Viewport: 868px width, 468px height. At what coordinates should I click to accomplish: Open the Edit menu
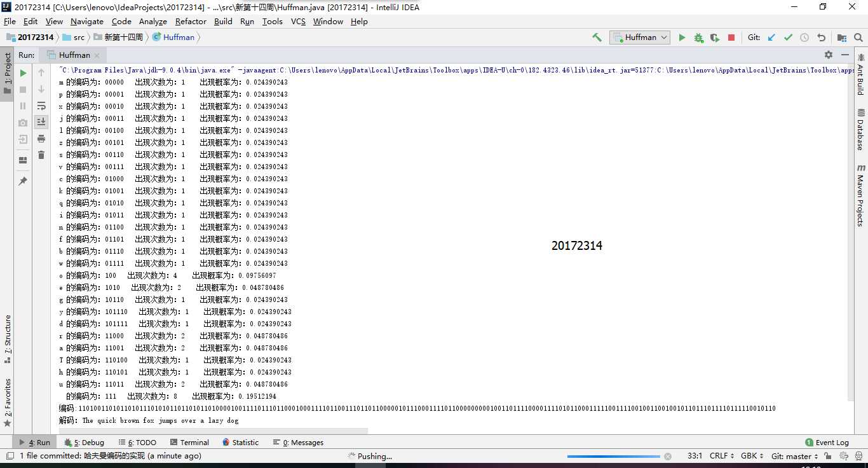click(x=31, y=21)
